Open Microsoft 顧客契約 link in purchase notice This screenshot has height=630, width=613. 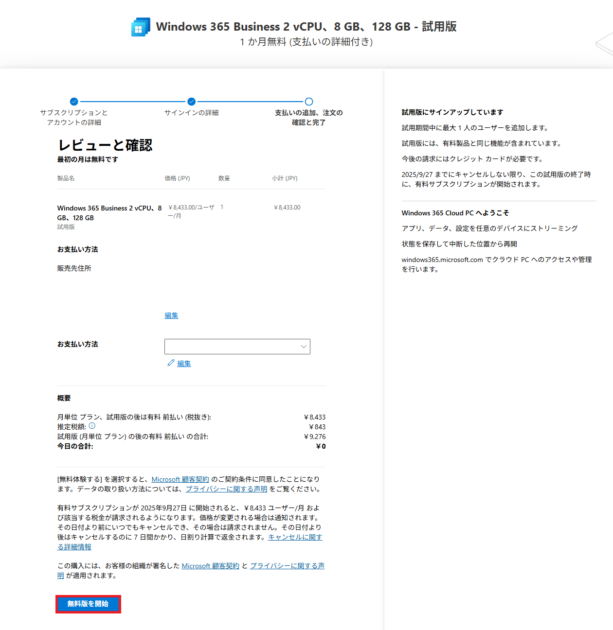click(x=210, y=566)
